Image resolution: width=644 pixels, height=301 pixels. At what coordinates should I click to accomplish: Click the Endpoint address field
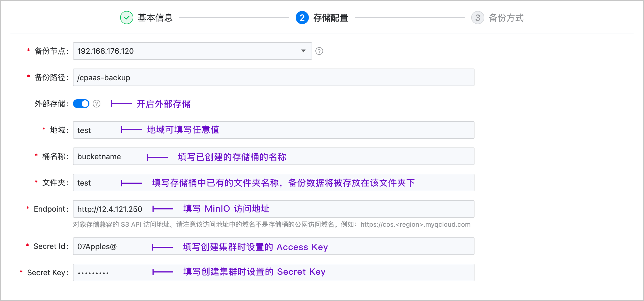(357, 209)
